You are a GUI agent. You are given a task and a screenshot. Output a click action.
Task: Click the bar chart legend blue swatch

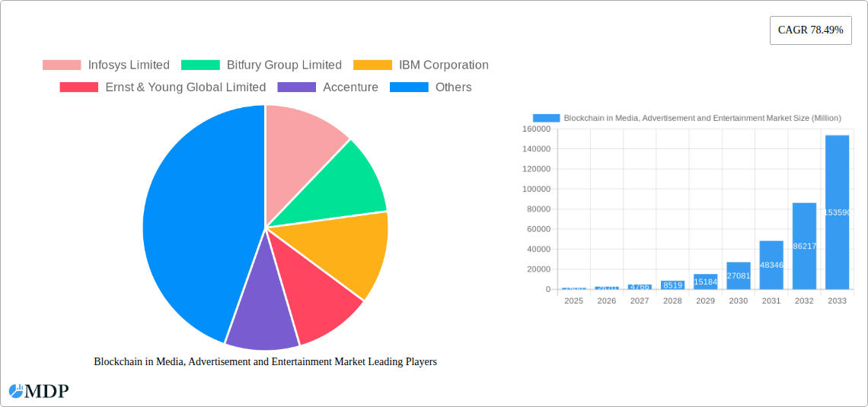pos(546,118)
